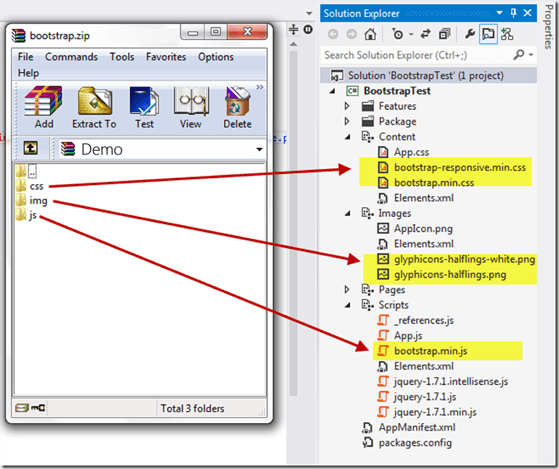Screen dimensions: 559x469
Task: Expand the Features folder
Action: coord(347,106)
